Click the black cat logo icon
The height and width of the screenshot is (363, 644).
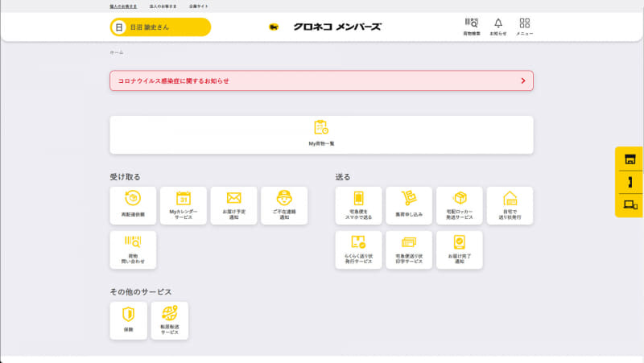coord(274,27)
